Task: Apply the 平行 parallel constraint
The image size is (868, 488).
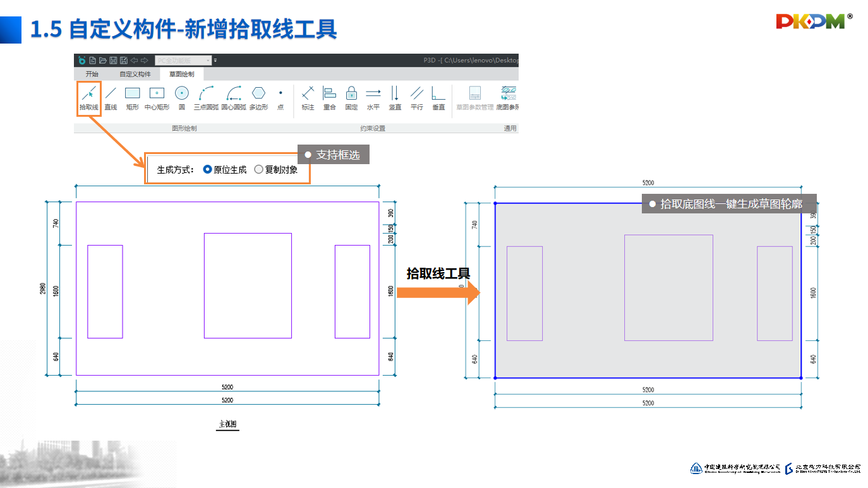Action: 417,98
